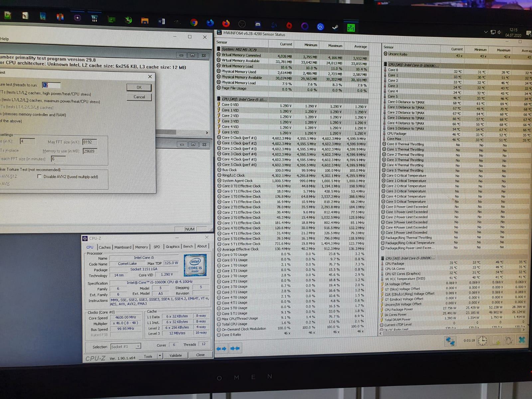
Task: Select CPU Package Power sensor row
Action: [454, 309]
